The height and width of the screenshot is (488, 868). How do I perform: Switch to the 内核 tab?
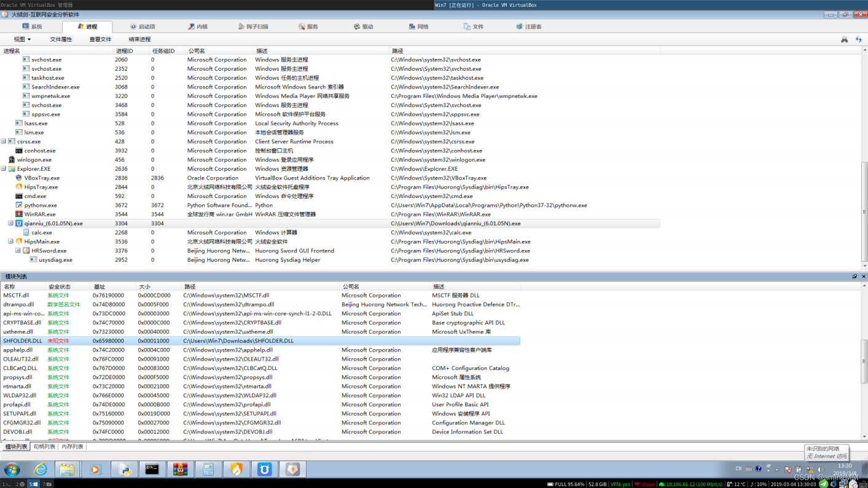[198, 27]
